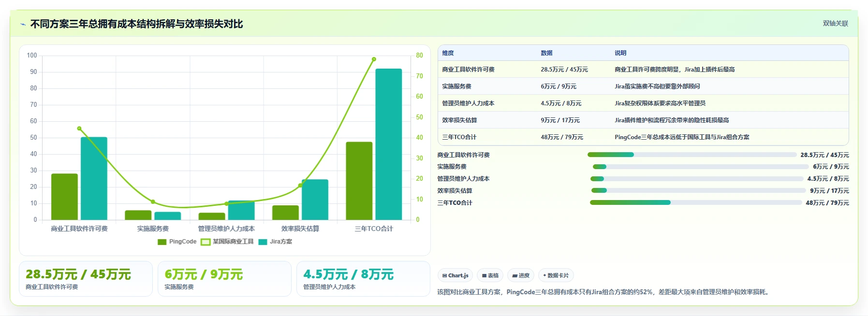This screenshot has height=316, width=868.
Task: Select the 进度 tag chip
Action: (521, 275)
